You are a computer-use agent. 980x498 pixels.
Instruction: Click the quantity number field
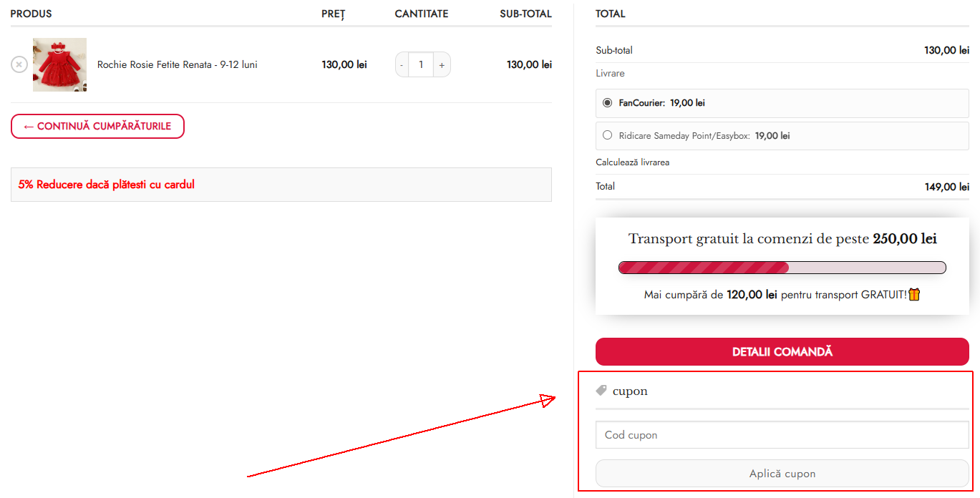[421, 64]
